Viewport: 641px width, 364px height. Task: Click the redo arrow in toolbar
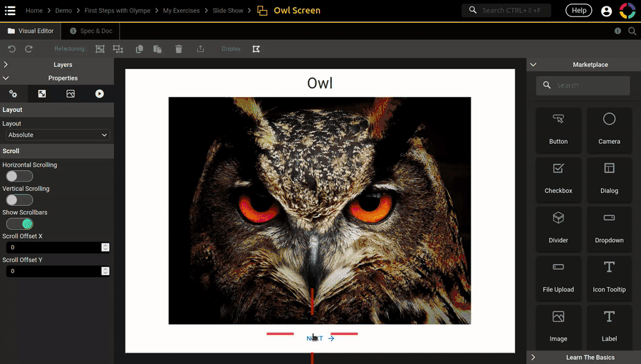[29, 49]
